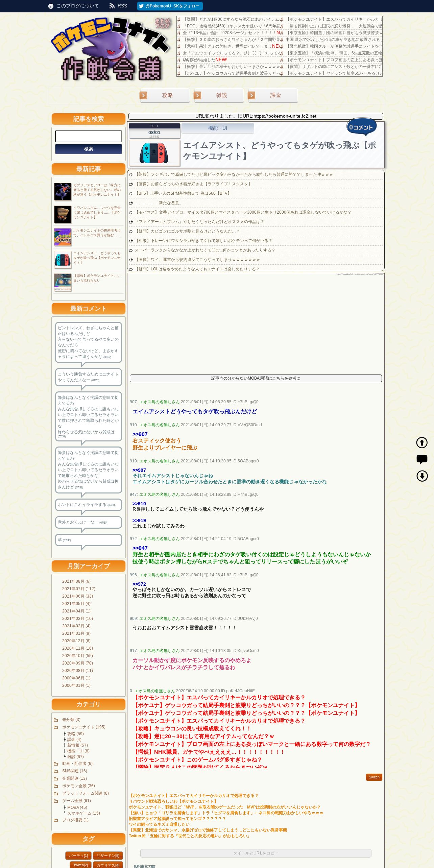Viewport: 434px width, 868px height.
Task: Open the 攻略 navigation tab
Action: (x=165, y=95)
